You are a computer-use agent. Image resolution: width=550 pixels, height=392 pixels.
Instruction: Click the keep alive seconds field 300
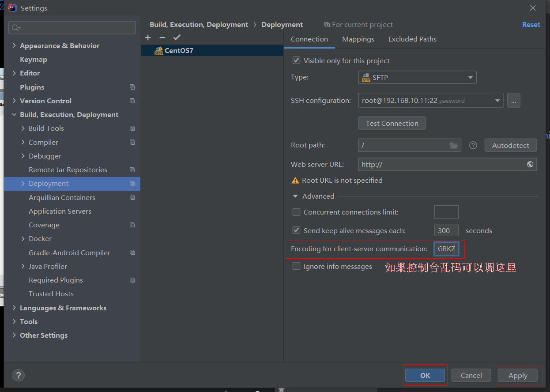pyautogui.click(x=446, y=230)
